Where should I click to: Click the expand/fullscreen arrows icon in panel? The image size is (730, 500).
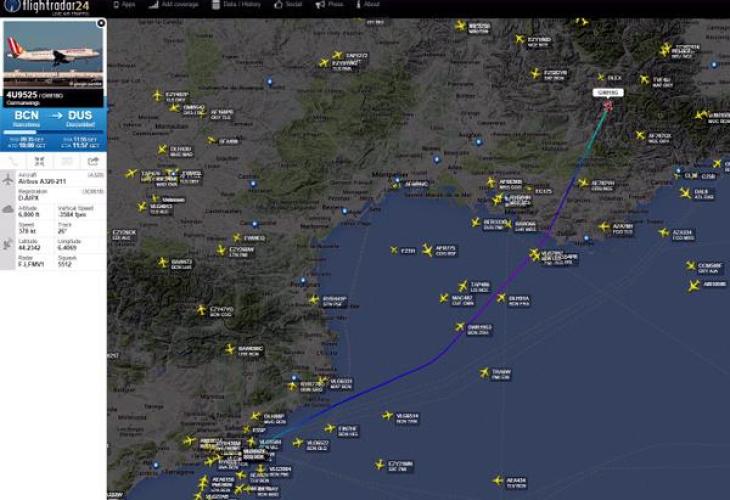pos(40,161)
